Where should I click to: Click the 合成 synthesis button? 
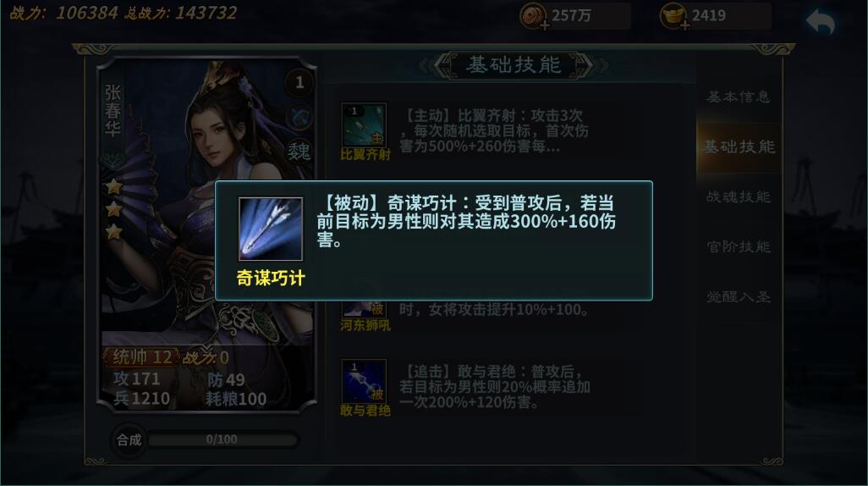click(129, 440)
